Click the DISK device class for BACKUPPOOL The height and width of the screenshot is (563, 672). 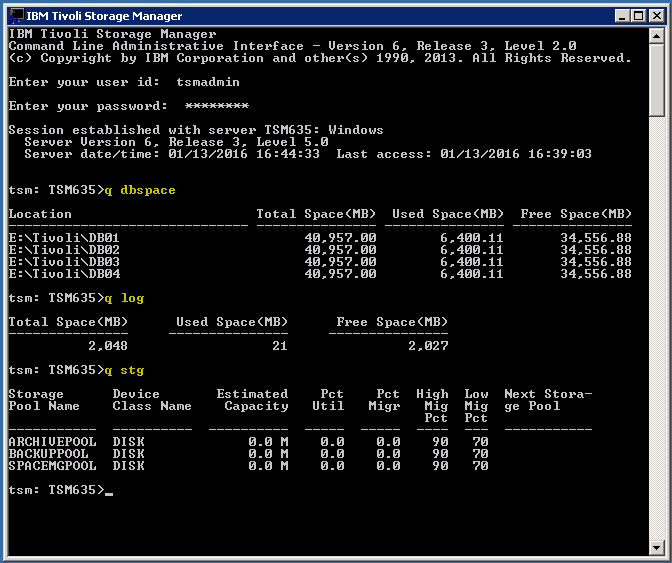[128, 453]
